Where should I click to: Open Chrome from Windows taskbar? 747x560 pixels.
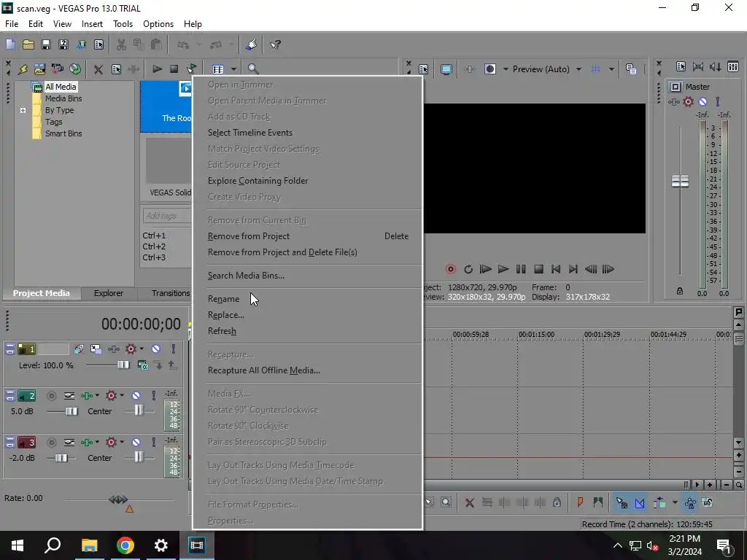click(x=125, y=545)
